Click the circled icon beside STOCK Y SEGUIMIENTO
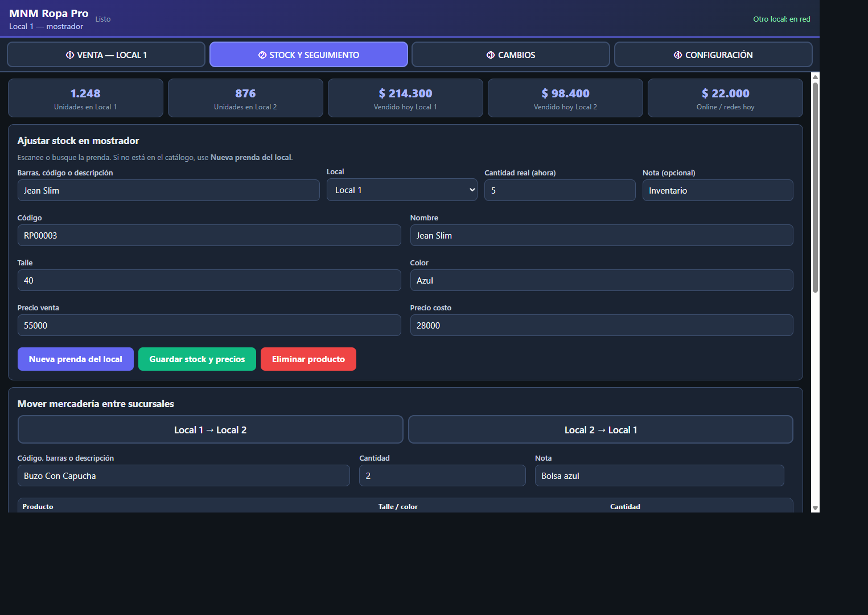 pos(262,55)
